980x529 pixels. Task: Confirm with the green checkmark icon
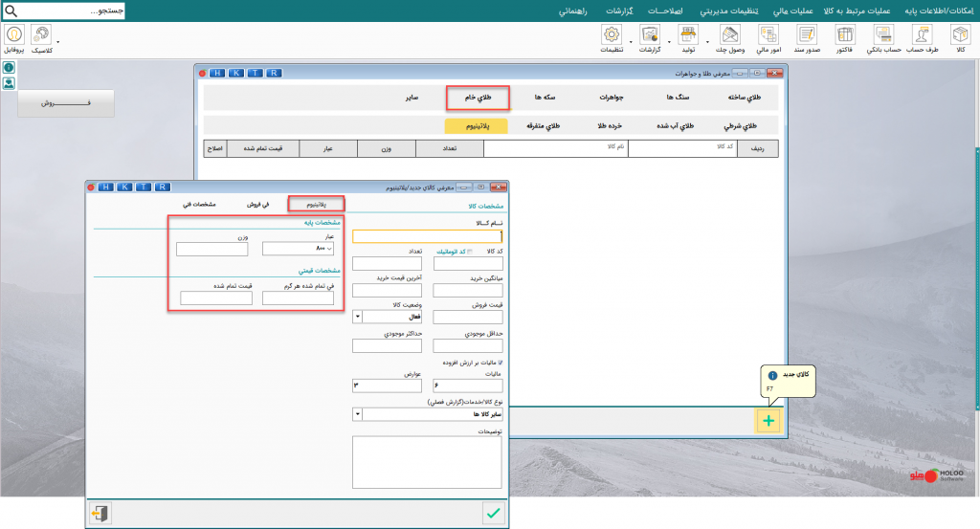tap(493, 514)
